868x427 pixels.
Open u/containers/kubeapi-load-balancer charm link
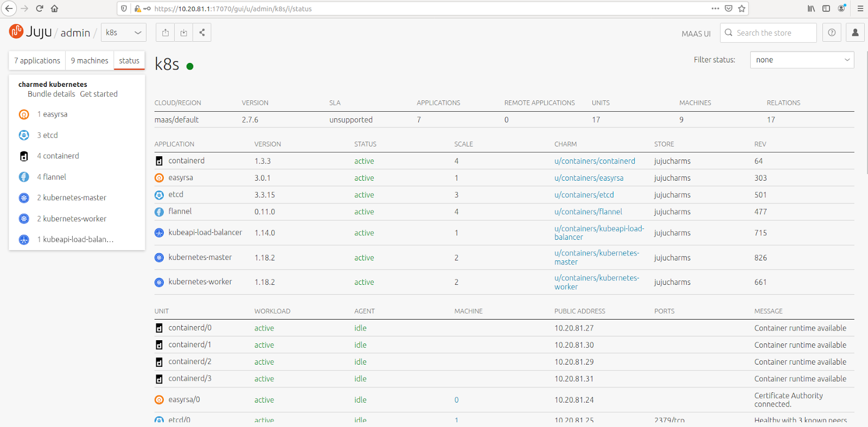pyautogui.click(x=599, y=233)
